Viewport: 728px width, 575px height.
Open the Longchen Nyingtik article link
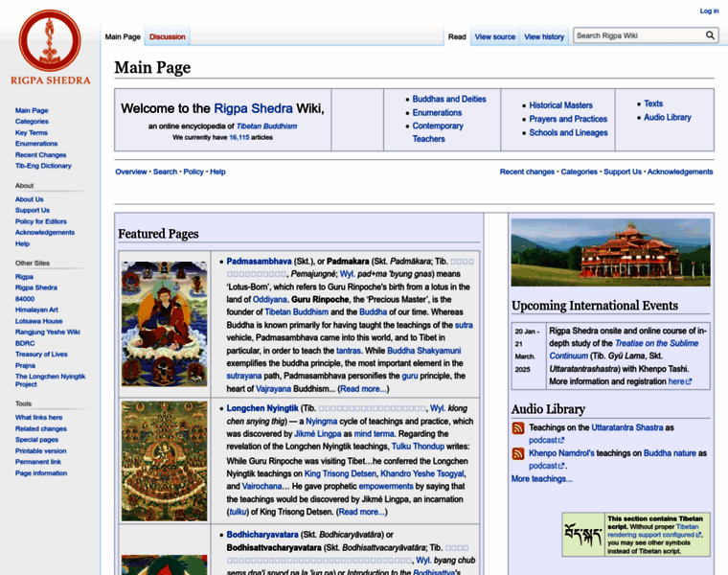tap(262, 408)
